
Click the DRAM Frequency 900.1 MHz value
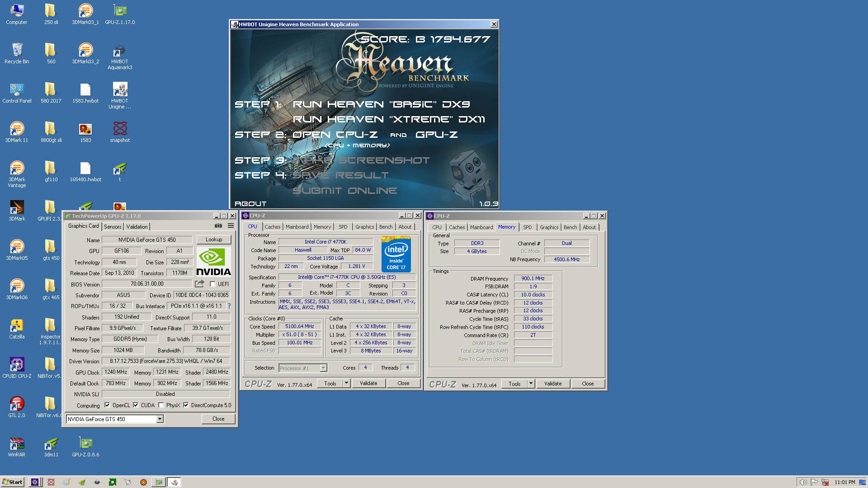click(x=533, y=278)
